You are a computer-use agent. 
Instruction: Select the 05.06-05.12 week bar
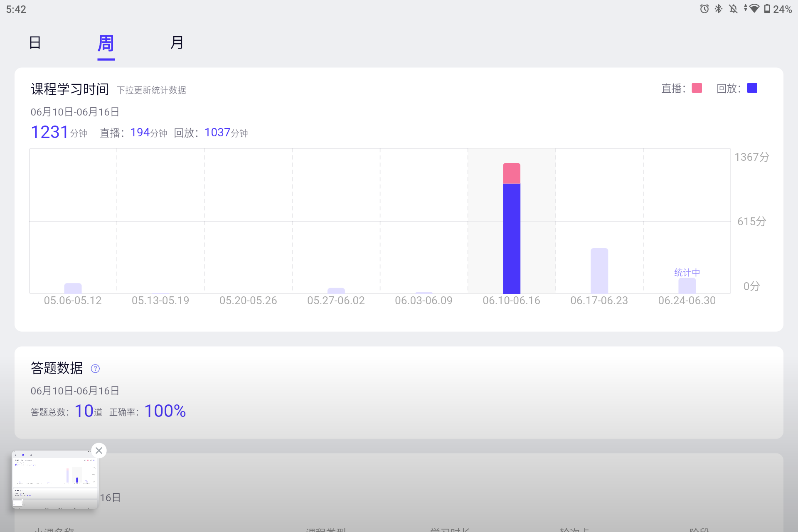(x=73, y=288)
